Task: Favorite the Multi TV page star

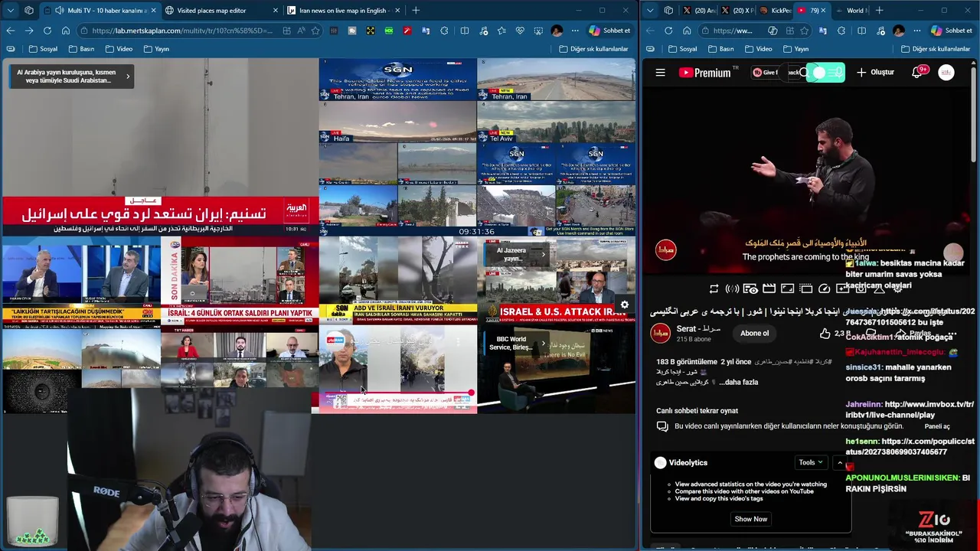Action: point(315,31)
